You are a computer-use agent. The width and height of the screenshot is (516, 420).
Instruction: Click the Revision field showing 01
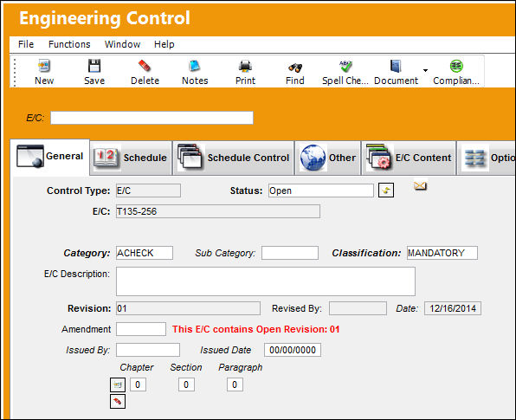click(x=188, y=308)
